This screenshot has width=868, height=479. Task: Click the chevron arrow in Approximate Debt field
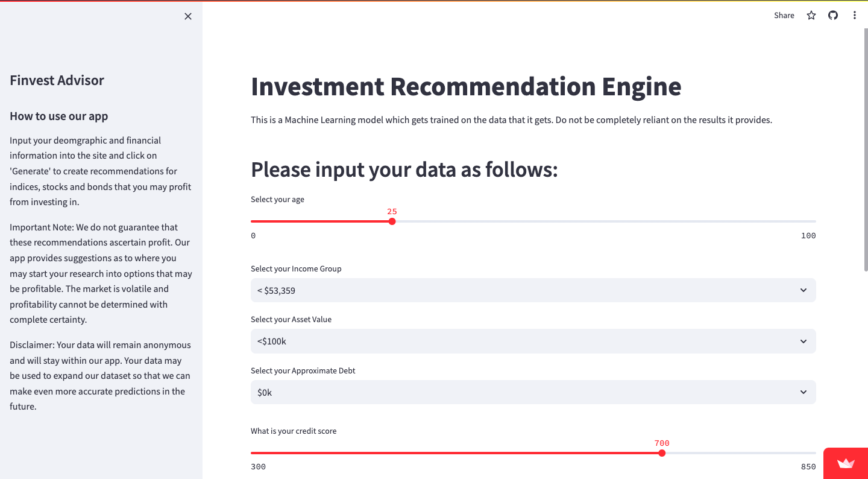pos(804,392)
